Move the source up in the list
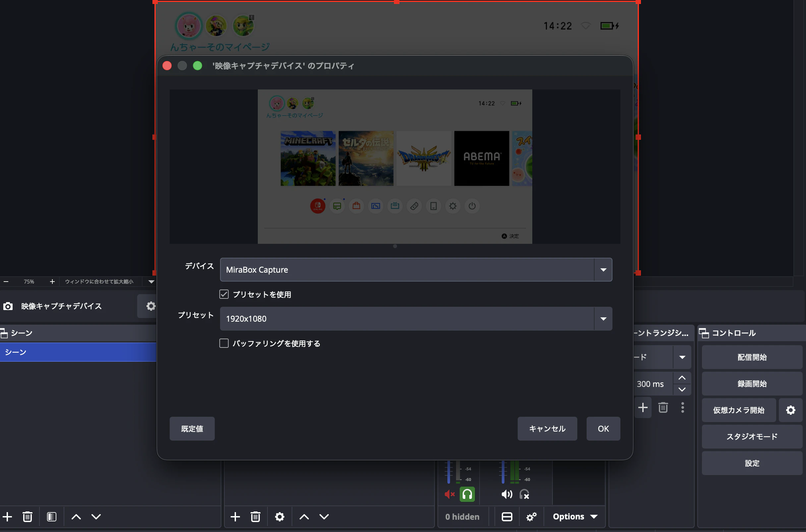The height and width of the screenshot is (532, 806). pyautogui.click(x=304, y=516)
